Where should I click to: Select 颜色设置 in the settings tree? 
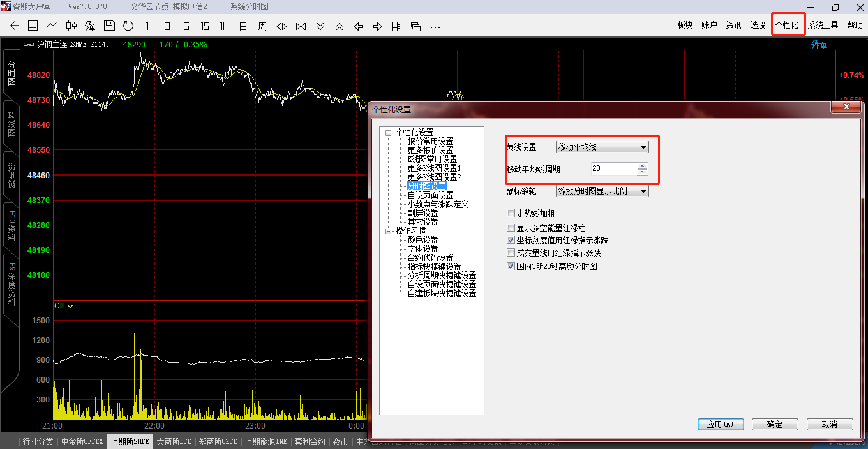(x=423, y=240)
